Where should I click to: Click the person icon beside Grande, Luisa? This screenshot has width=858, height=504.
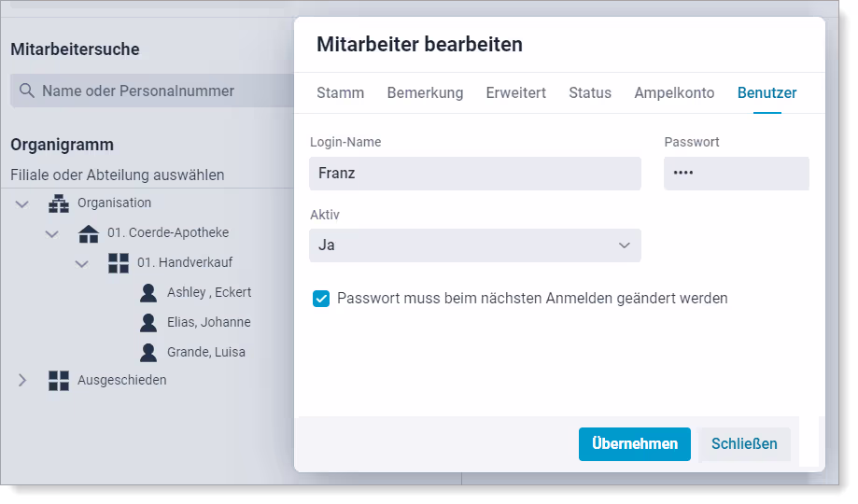[148, 353]
